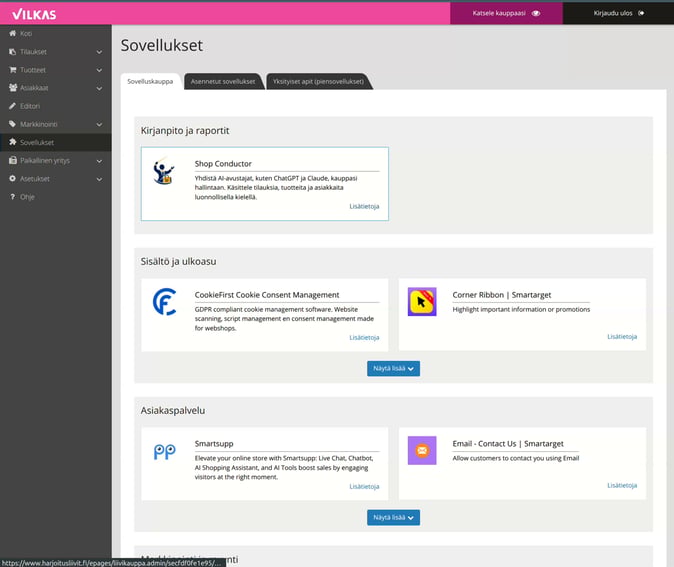Expand the Tilaukset menu chevron

click(99, 52)
